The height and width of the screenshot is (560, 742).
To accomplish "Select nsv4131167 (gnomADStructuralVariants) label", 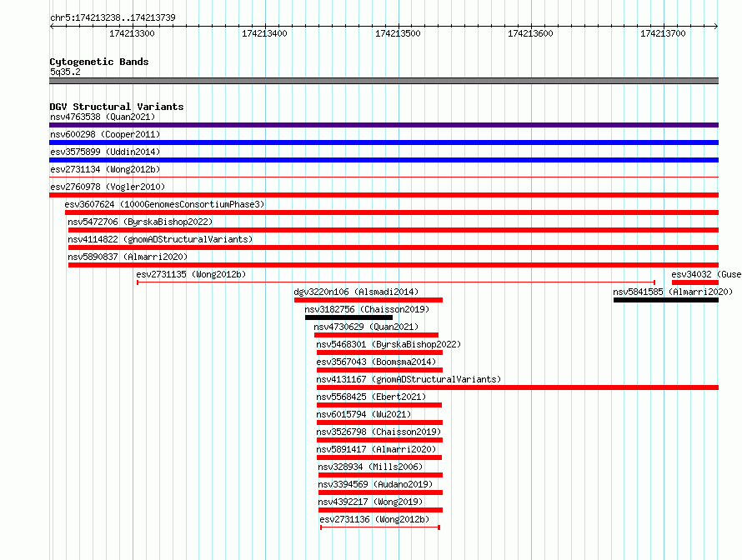I will pyautogui.click(x=409, y=379).
